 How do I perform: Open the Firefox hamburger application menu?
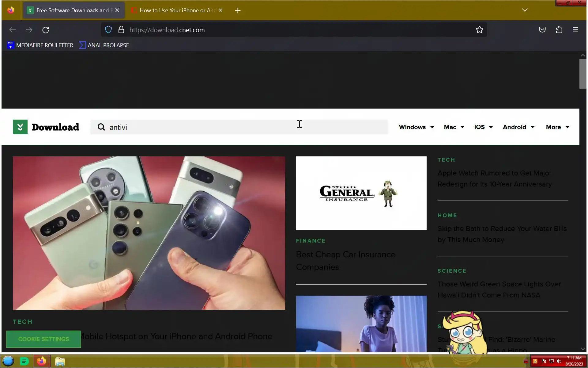[575, 30]
